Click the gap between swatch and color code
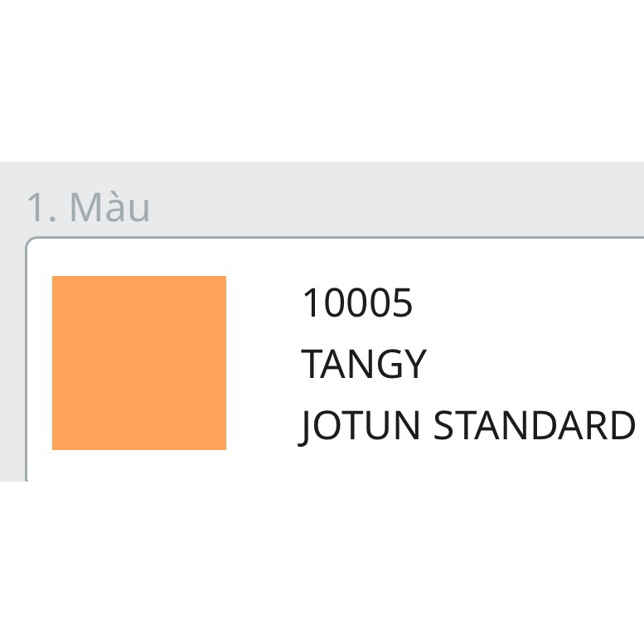The image size is (644, 644). (264, 363)
